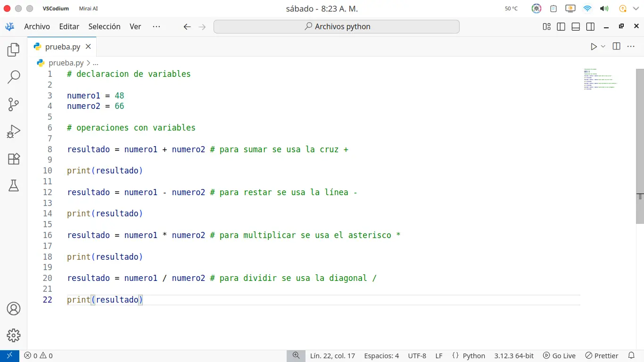Open notifications bell in status bar
The height and width of the screenshot is (362, 644).
632,356
